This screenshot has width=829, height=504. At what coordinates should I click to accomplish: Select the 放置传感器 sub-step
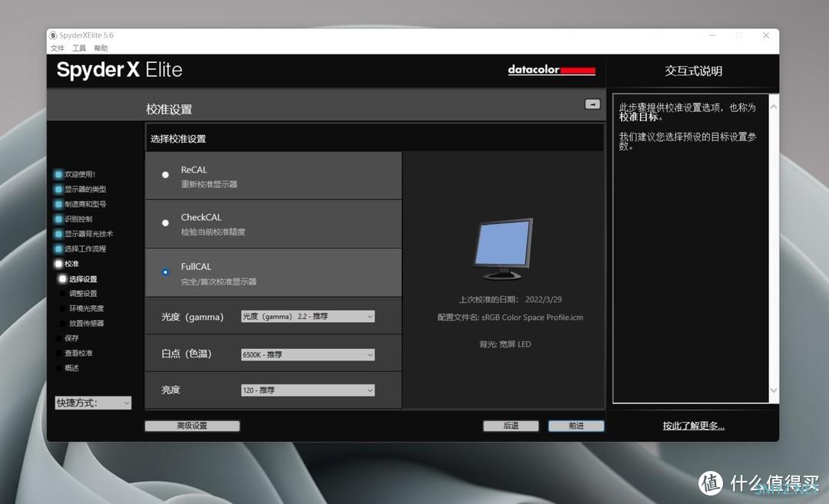click(x=86, y=323)
